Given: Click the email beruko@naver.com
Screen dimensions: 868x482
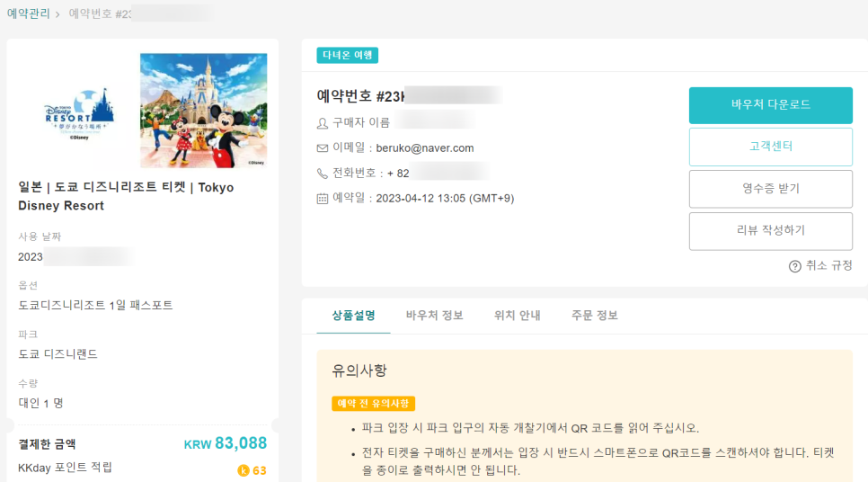Looking at the screenshot, I should point(425,147).
